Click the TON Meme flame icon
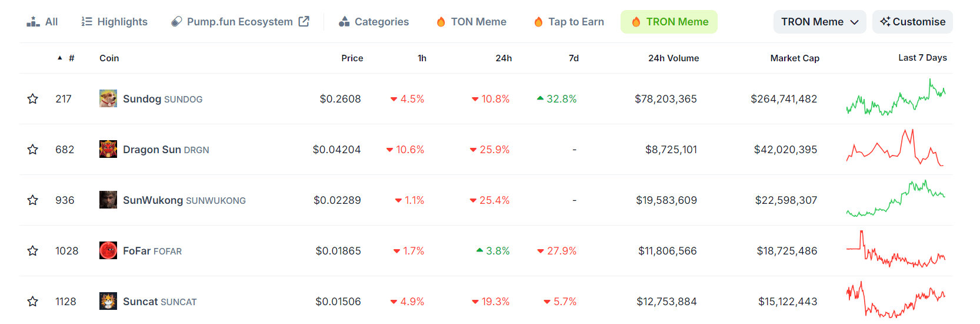This screenshot has width=980, height=324. pos(441,22)
